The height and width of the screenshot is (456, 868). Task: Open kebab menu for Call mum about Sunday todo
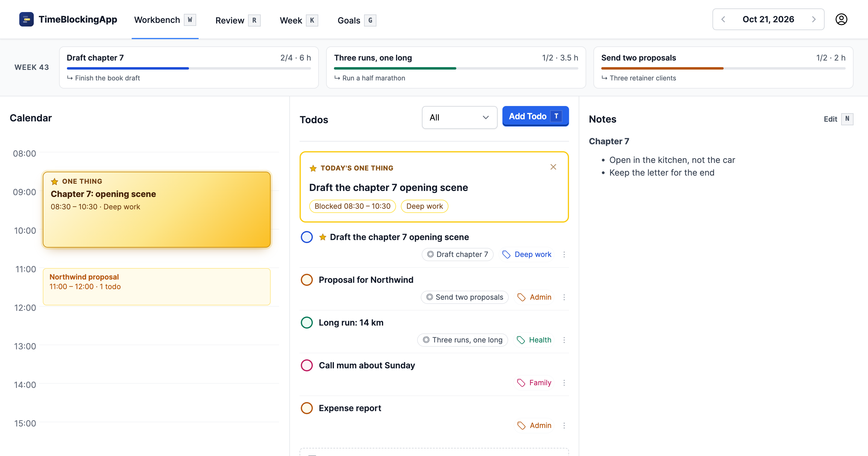[564, 383]
